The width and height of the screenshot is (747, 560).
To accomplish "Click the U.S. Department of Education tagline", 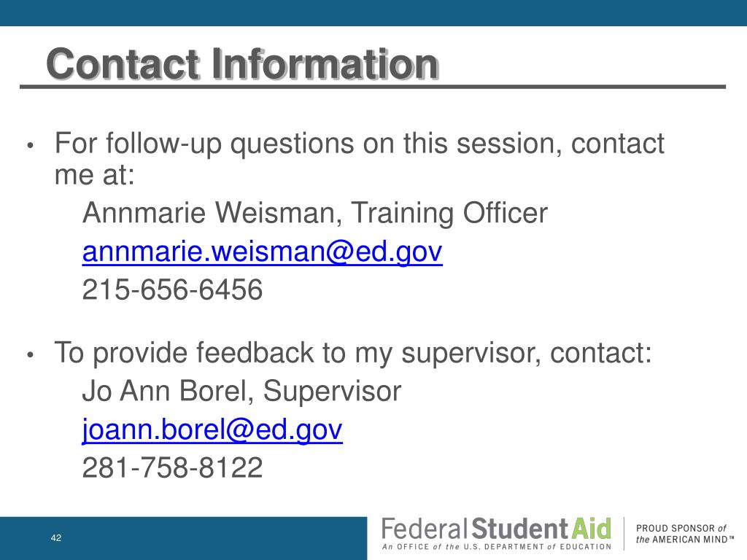I will click(496, 547).
